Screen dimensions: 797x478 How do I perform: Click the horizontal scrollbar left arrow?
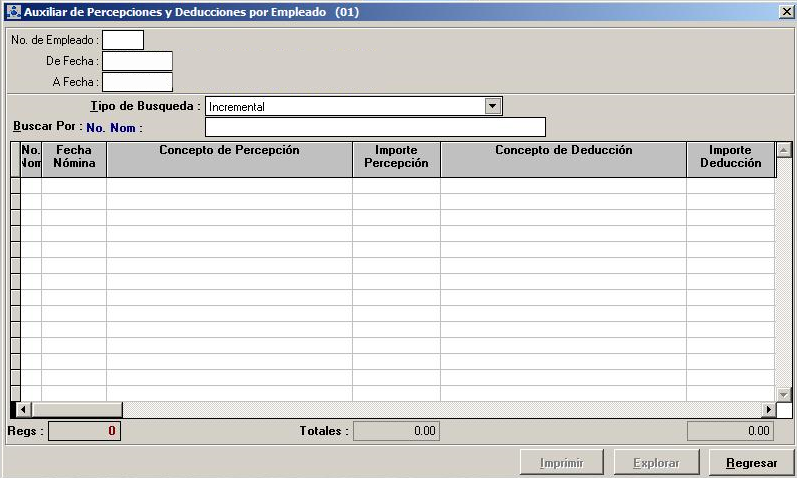coord(26,410)
